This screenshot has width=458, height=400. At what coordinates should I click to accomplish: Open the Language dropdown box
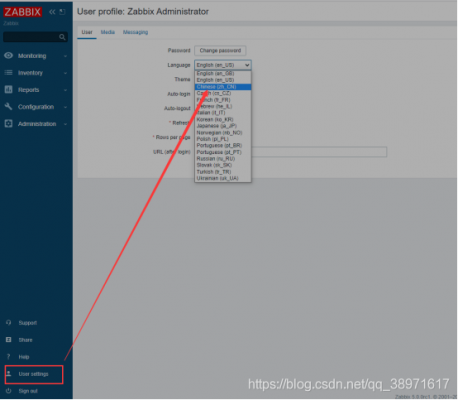(x=223, y=65)
